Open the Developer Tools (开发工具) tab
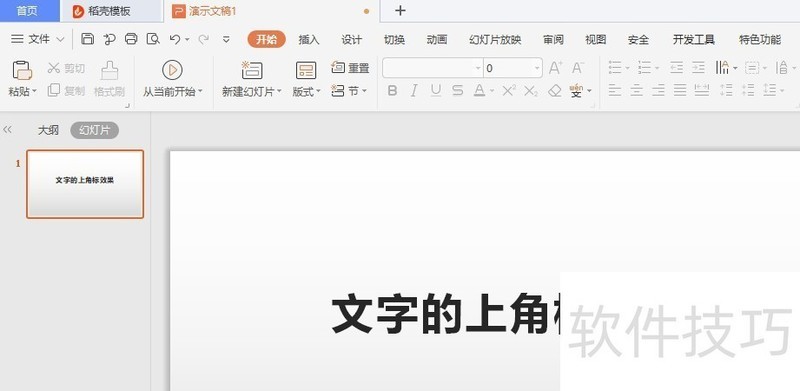 point(693,40)
